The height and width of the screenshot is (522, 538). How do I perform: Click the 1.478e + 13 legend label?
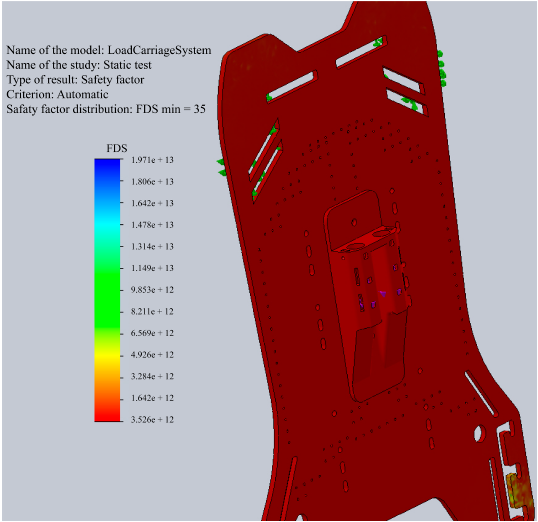pos(152,225)
